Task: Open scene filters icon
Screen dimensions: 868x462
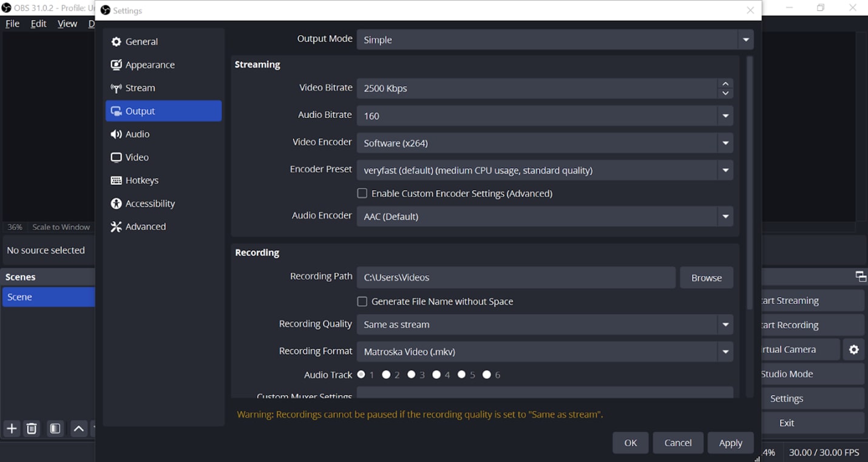Action: pos(55,429)
